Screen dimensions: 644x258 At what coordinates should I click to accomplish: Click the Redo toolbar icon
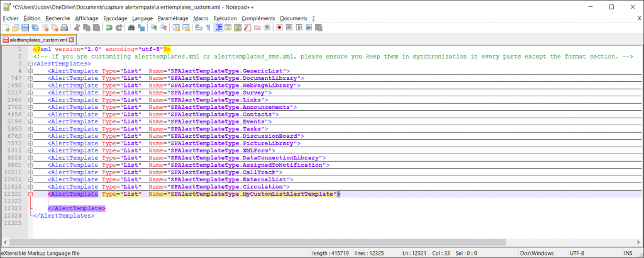119,28
